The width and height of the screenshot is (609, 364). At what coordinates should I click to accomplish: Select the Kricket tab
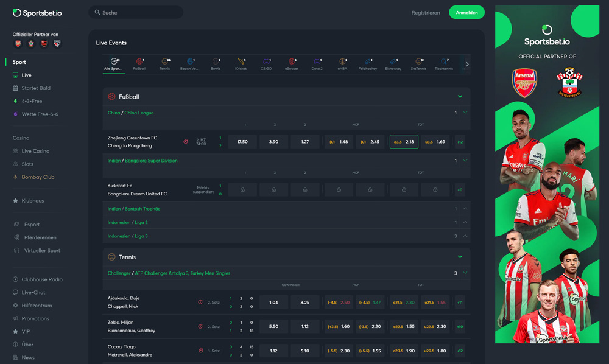pyautogui.click(x=241, y=64)
